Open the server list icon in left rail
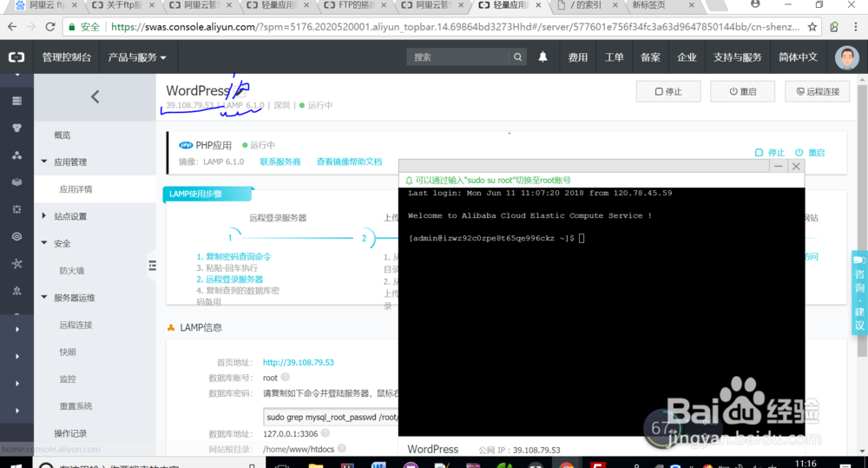Viewport: 868px width, 468px height. pyautogui.click(x=16, y=101)
